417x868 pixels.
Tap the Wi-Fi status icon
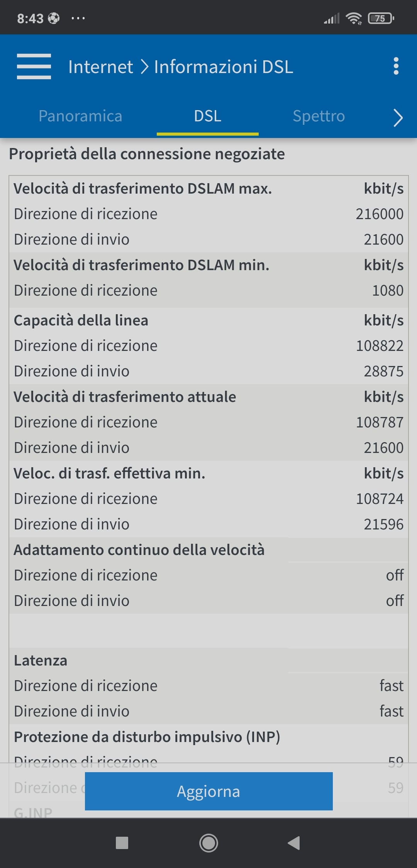pyautogui.click(x=354, y=18)
